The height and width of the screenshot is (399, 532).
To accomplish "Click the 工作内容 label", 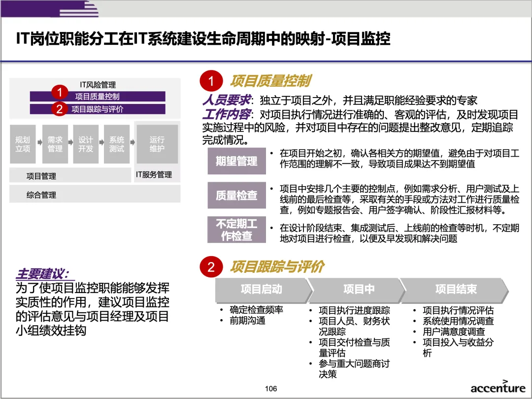I will tap(226, 114).
